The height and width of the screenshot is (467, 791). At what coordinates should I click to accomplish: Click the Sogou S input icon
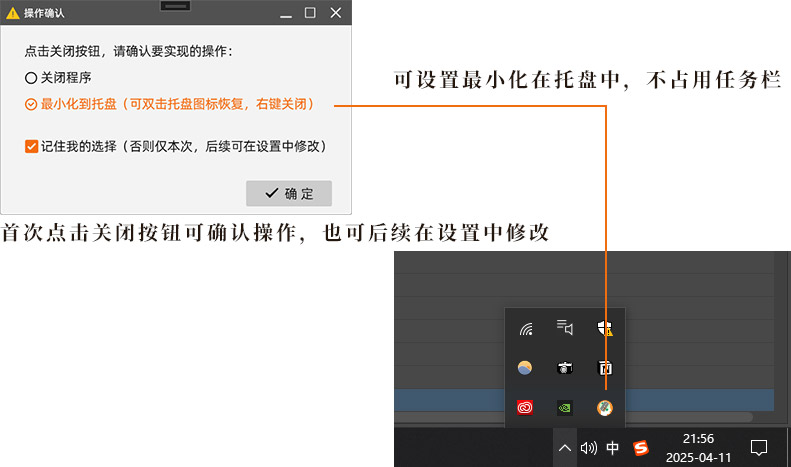(641, 448)
